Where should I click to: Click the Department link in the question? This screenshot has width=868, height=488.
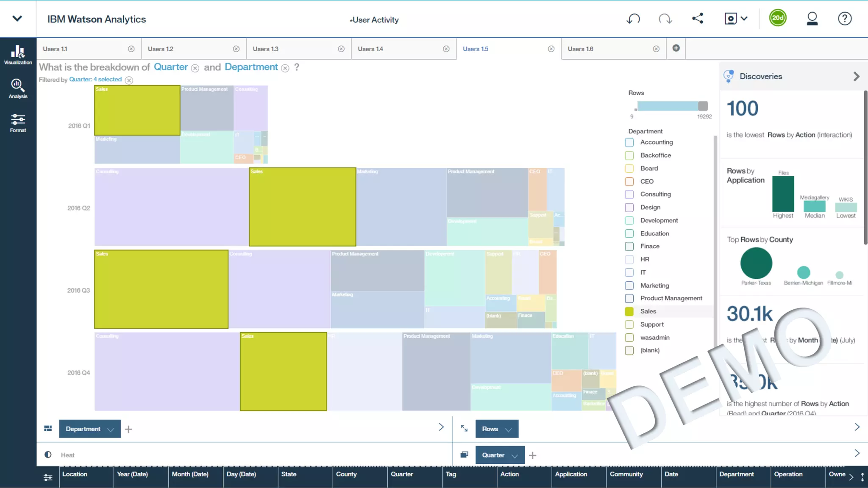251,67
